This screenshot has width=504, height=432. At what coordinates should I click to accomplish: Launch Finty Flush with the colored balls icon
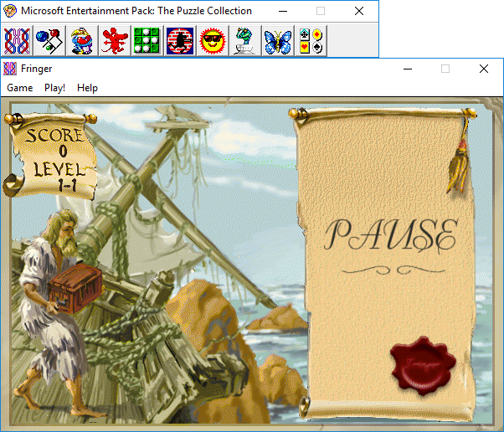49,41
